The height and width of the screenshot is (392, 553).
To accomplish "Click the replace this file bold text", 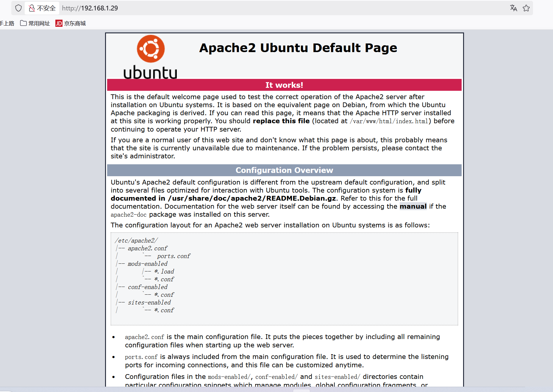I will pyautogui.click(x=281, y=121).
